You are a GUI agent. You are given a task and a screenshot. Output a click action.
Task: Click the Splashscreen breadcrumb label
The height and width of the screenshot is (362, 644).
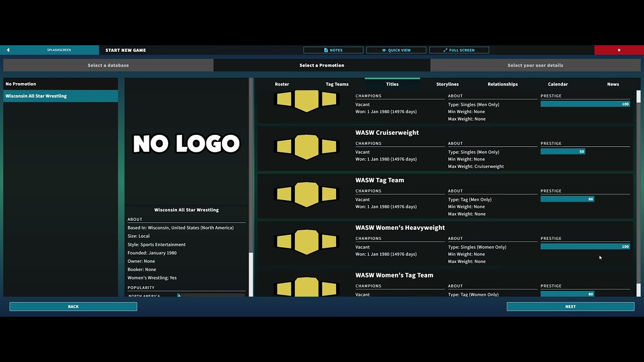click(59, 50)
